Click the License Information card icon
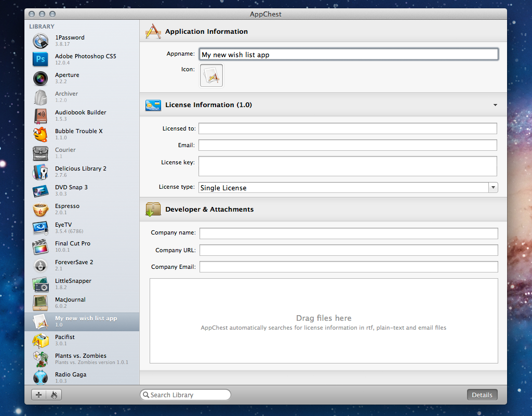This screenshot has height=416, width=532. coord(153,105)
